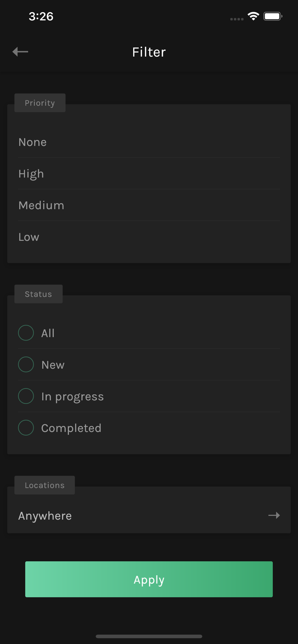
Task: Tap the battery indicator icon
Action: click(273, 16)
